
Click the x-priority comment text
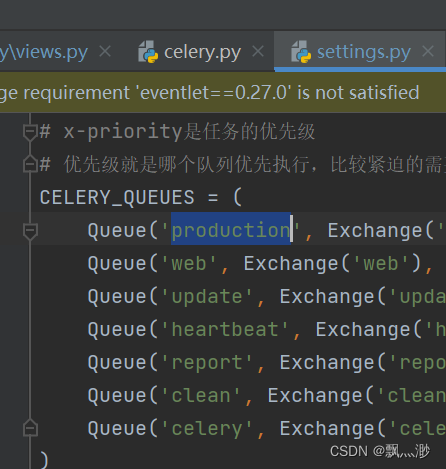point(177,131)
